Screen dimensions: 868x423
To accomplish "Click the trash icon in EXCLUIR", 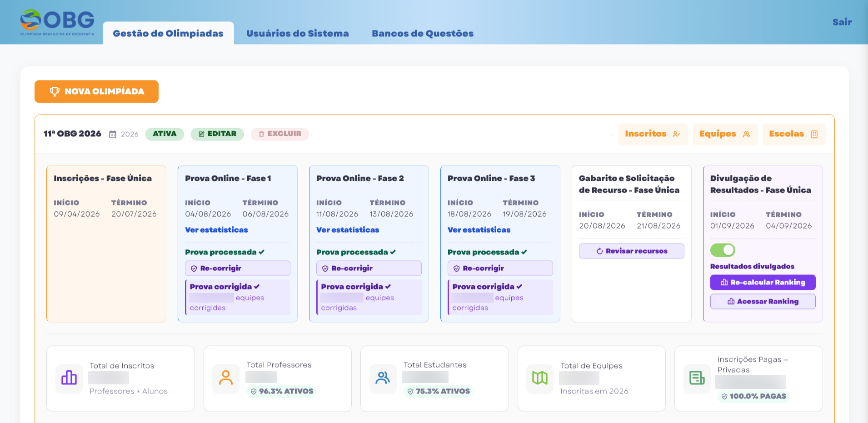I will 261,134.
